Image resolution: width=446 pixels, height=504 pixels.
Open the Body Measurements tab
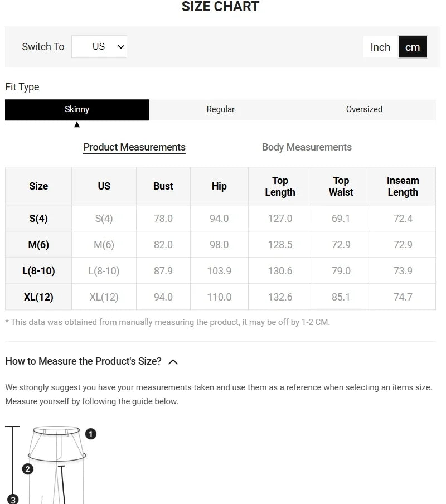pyautogui.click(x=307, y=147)
